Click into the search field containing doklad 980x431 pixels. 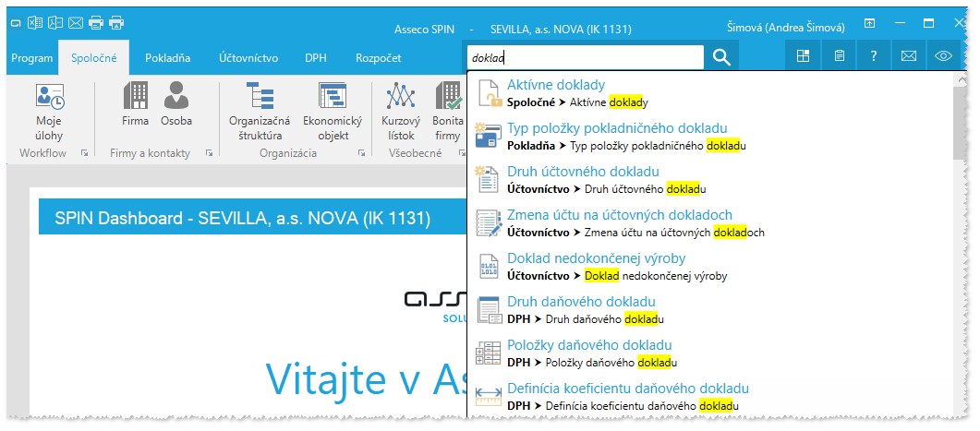pos(586,57)
